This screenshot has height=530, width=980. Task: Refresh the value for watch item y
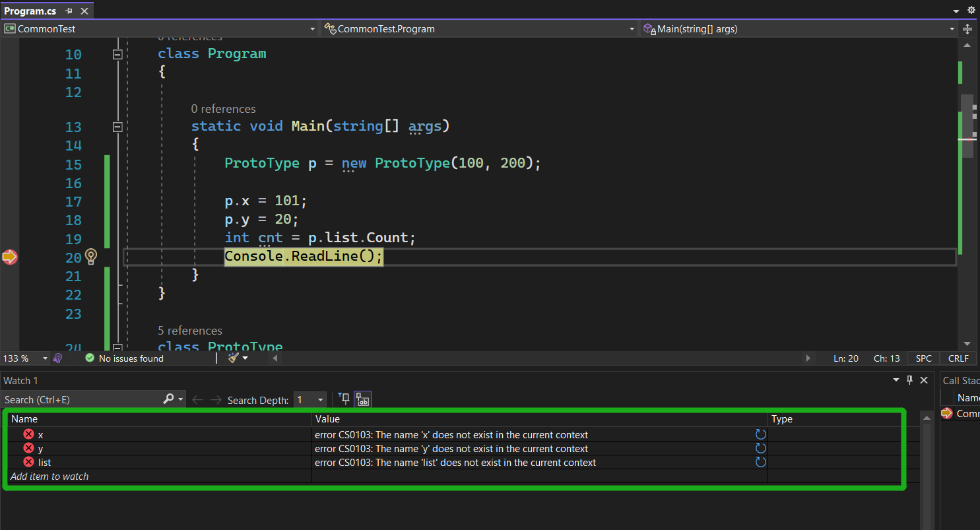(761, 448)
